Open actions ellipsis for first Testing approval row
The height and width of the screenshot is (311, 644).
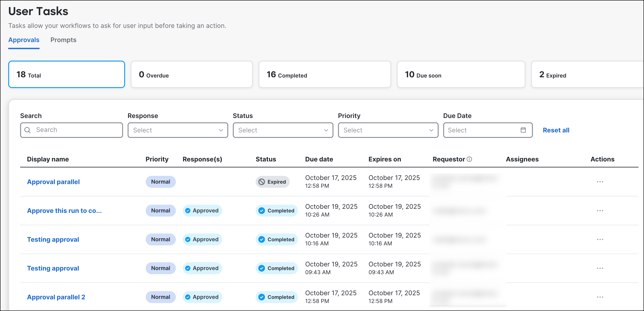click(x=600, y=239)
